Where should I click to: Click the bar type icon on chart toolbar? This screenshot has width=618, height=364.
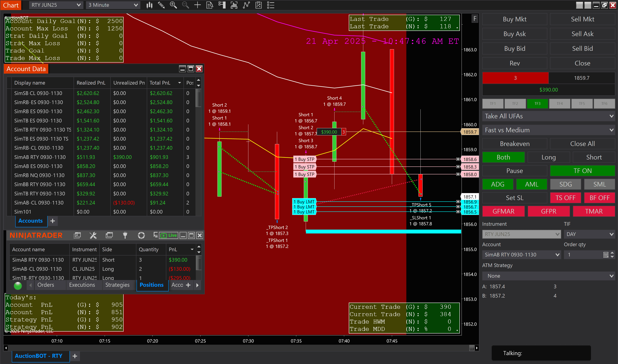point(150,5)
